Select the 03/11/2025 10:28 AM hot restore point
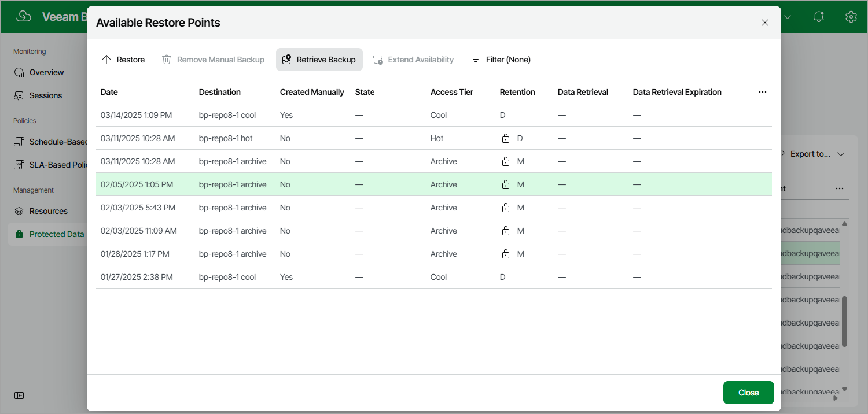 pos(434,138)
